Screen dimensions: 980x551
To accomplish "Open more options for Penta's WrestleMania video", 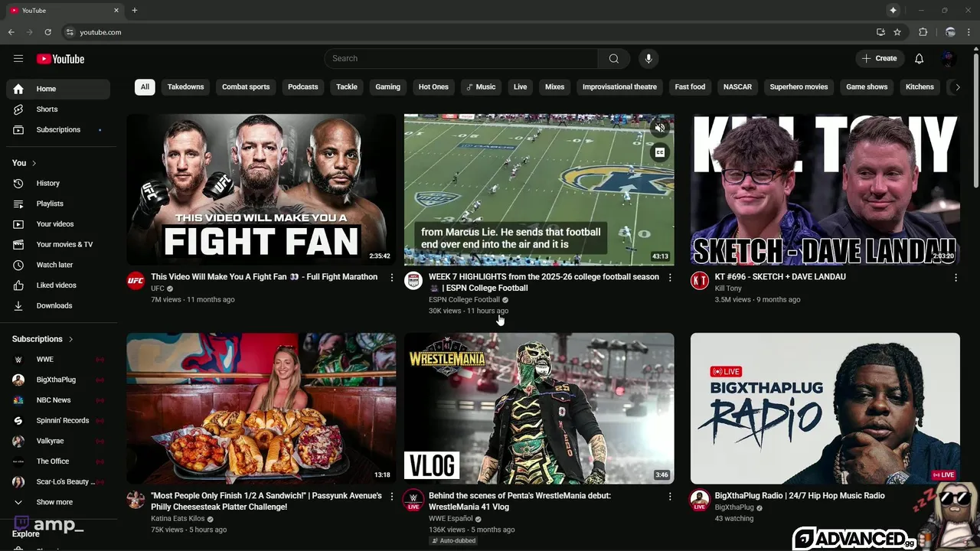I will click(x=670, y=497).
